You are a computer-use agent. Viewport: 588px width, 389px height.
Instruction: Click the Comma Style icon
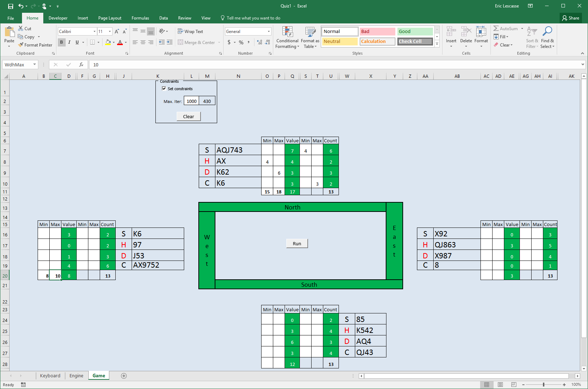pyautogui.click(x=249, y=42)
